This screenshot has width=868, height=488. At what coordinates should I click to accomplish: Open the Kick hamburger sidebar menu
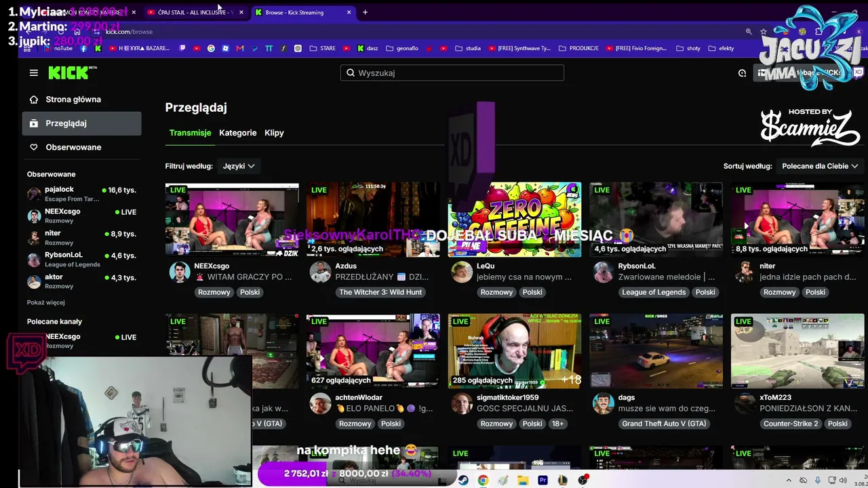coord(34,73)
